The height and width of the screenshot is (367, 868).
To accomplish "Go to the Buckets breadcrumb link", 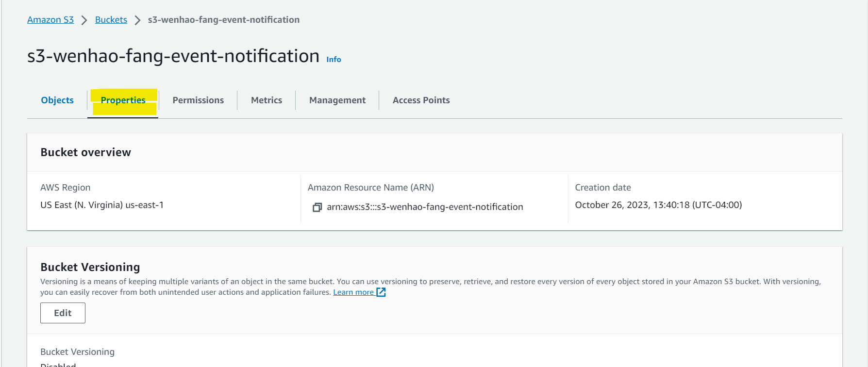I will (x=111, y=20).
